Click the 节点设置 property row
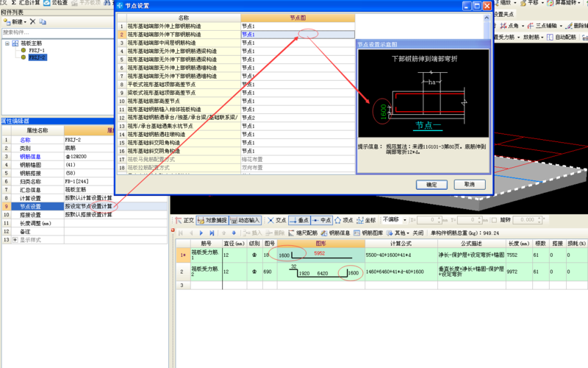Image resolution: width=588 pixels, height=368 pixels. 85,207
